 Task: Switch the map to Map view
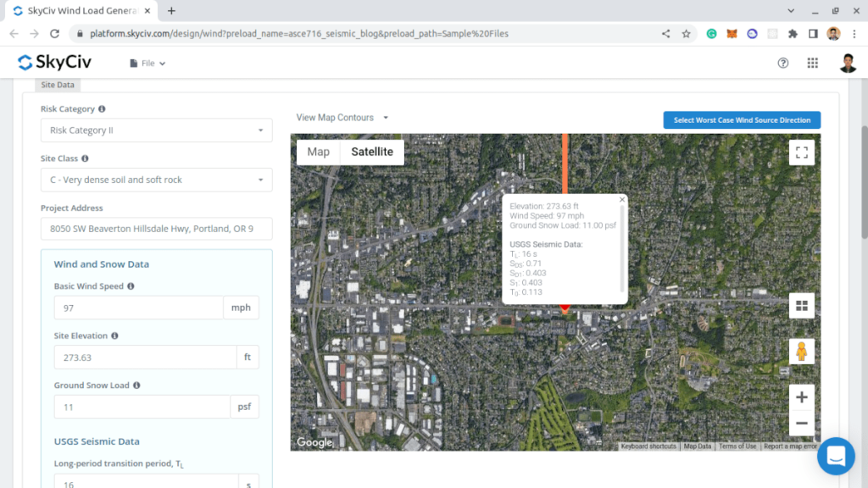(318, 152)
